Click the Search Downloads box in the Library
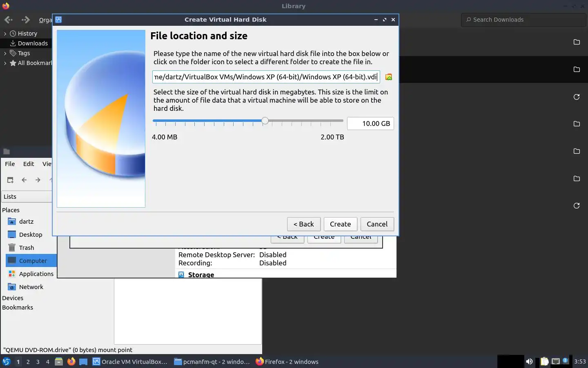 pyautogui.click(x=524, y=20)
